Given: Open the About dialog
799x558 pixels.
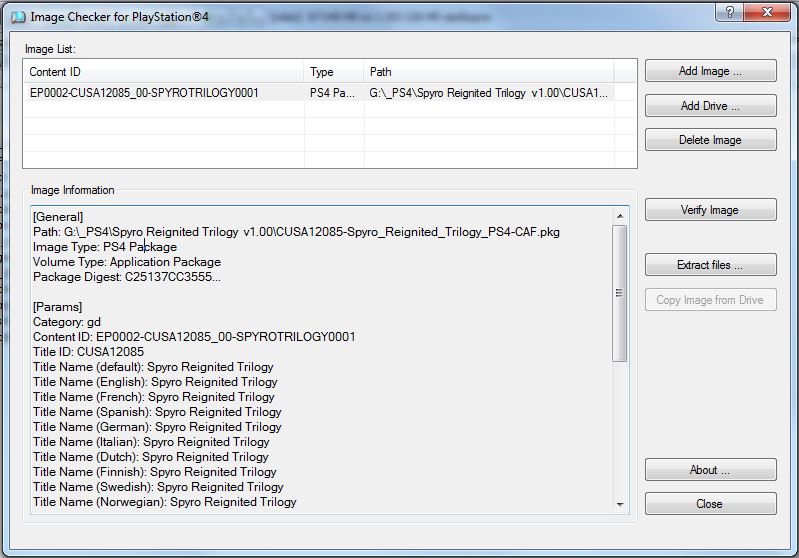Looking at the screenshot, I should point(710,469).
